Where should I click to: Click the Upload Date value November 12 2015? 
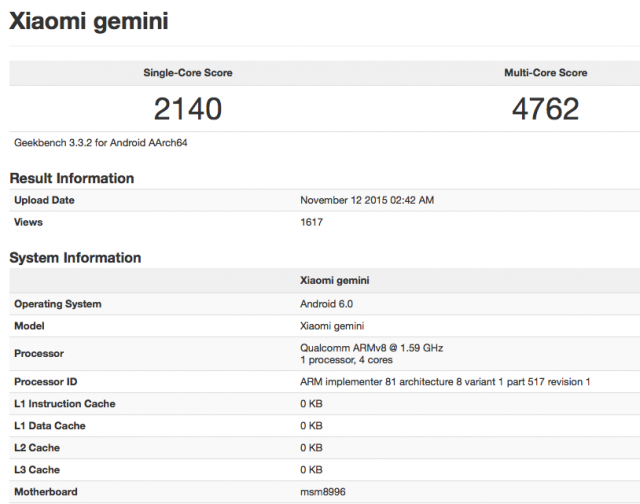click(x=366, y=200)
